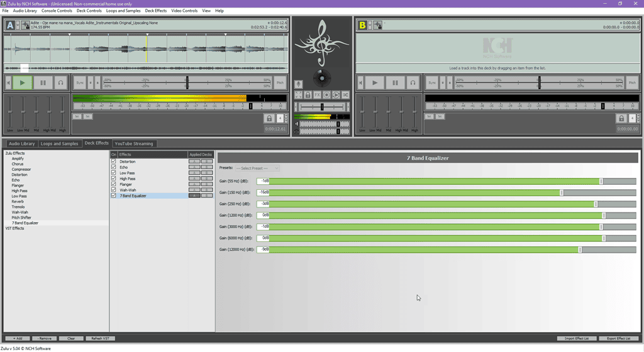The image size is (644, 352).
Task: Open the Deck A dropdown arrow
Action: click(18, 25)
